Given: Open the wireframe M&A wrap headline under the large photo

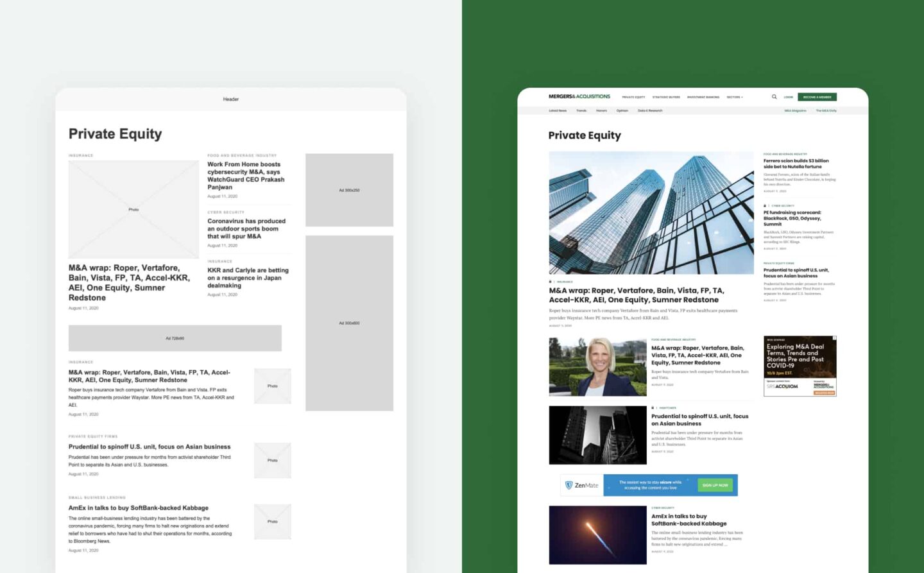Looking at the screenshot, I should pyautogui.click(x=129, y=283).
